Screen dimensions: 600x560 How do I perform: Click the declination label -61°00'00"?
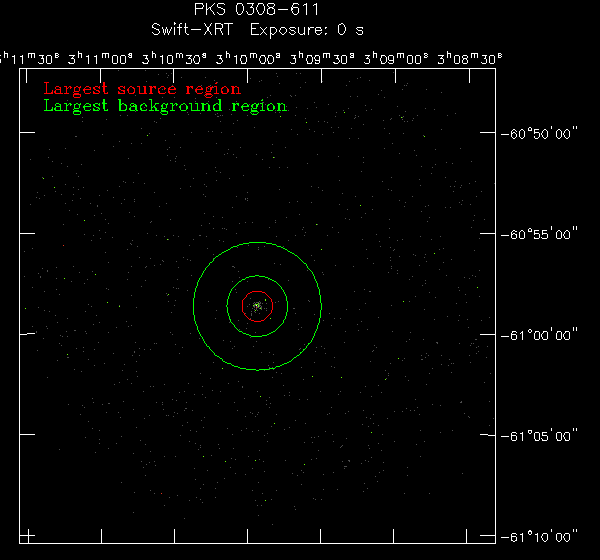(x=539, y=335)
